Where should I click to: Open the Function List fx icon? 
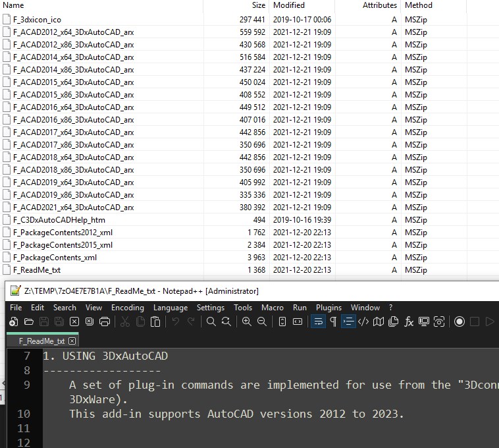[x=409, y=322]
